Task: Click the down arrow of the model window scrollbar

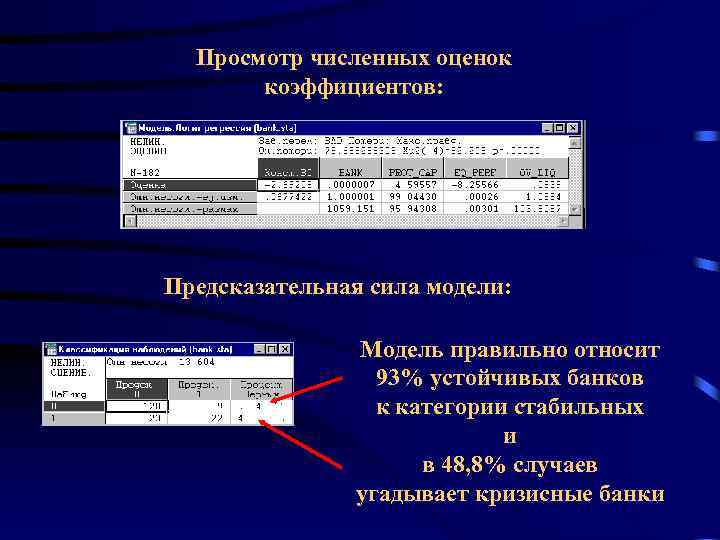Action: click(x=574, y=209)
